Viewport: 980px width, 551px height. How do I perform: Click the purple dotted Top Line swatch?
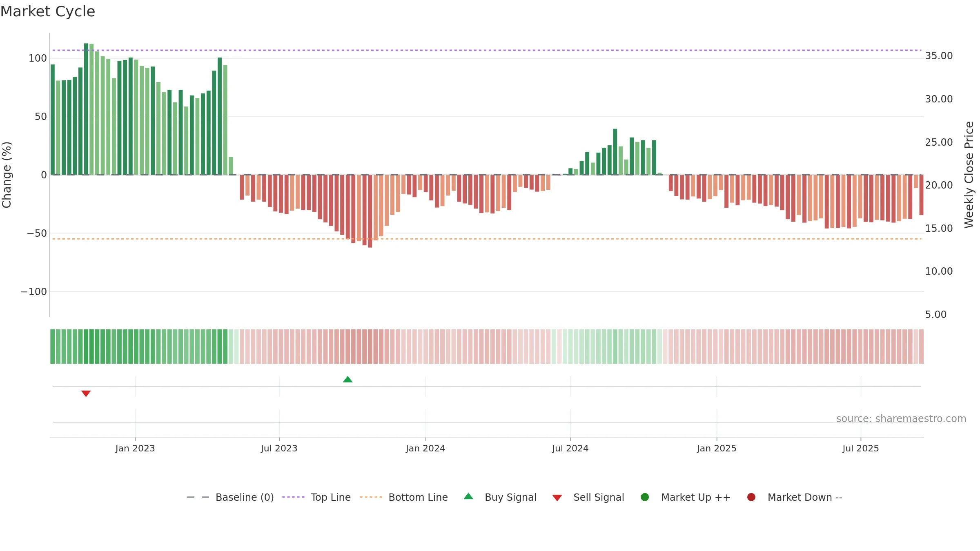[x=293, y=497]
